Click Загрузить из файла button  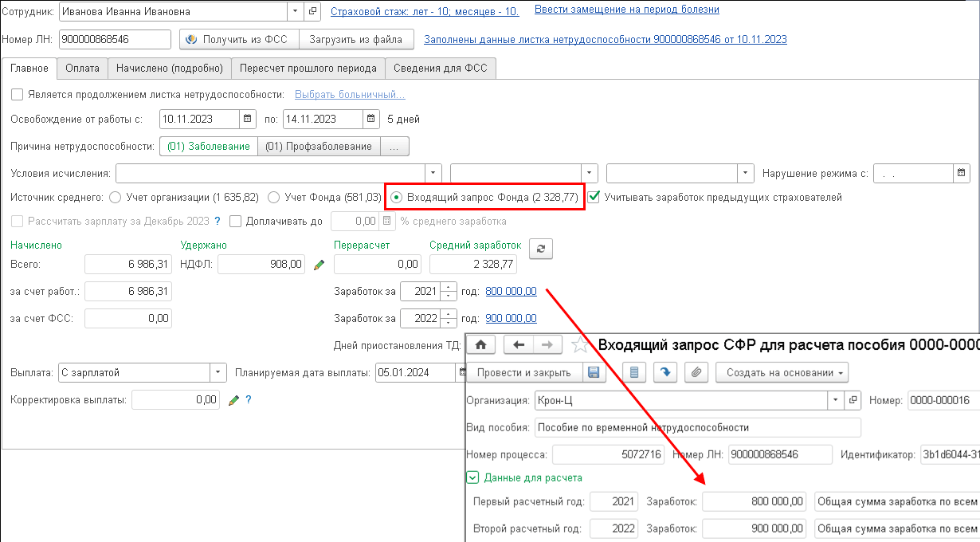pyautogui.click(x=356, y=39)
